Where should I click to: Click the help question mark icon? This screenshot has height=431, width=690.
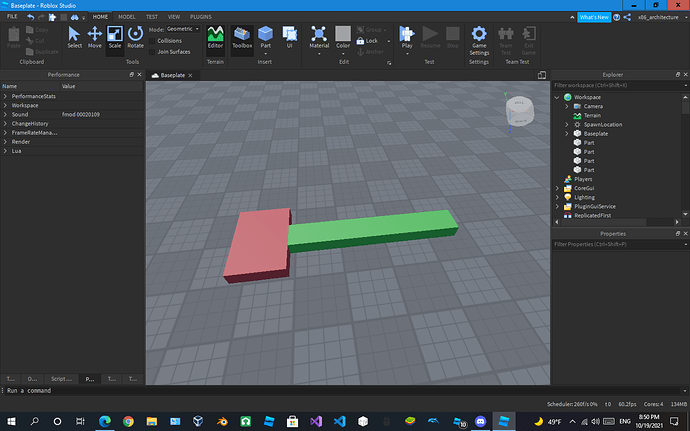click(617, 17)
